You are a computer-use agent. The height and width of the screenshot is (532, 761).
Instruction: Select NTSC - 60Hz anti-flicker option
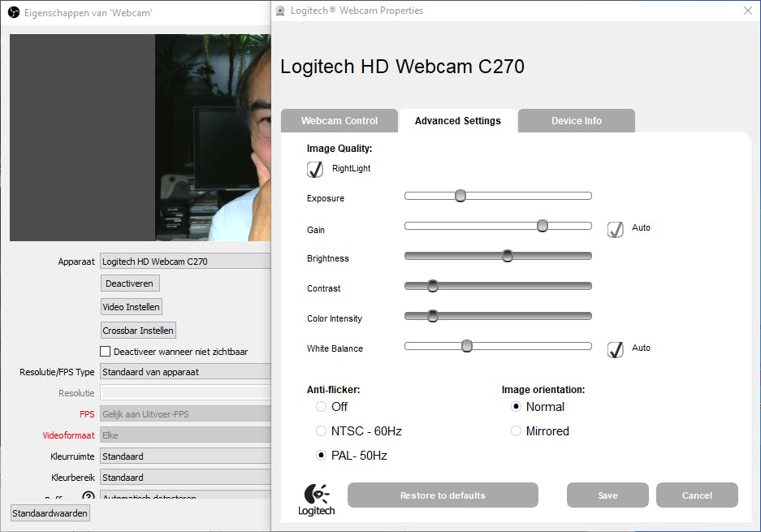pyautogui.click(x=321, y=431)
